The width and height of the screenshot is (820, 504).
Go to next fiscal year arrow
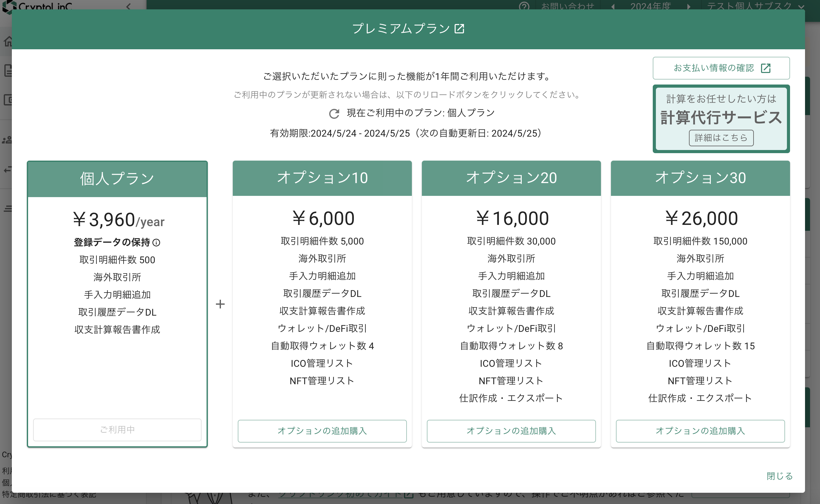pos(689,6)
